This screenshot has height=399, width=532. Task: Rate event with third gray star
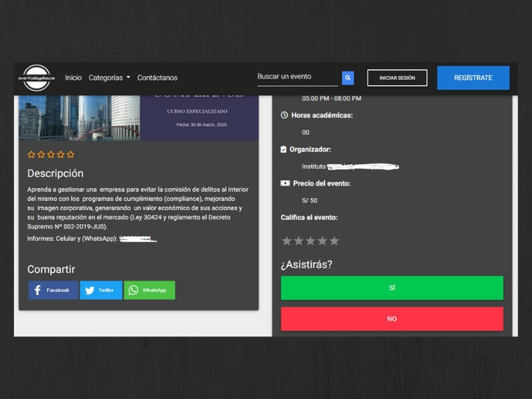(x=311, y=241)
